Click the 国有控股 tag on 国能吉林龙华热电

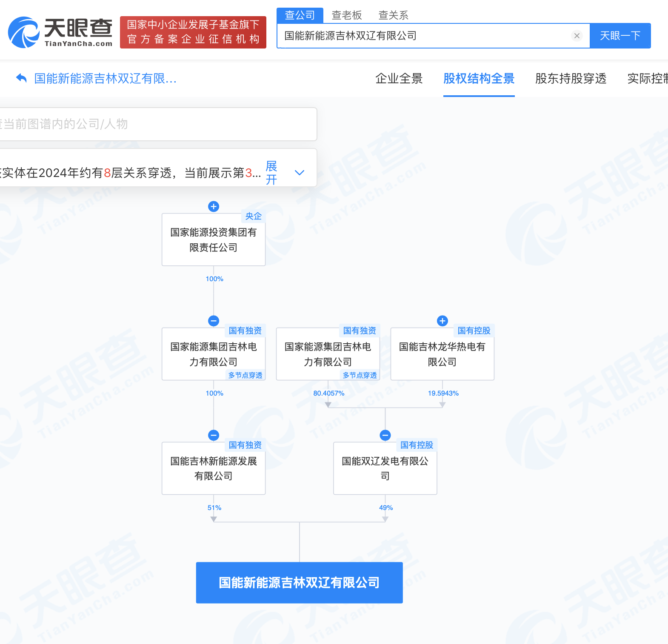point(474,331)
